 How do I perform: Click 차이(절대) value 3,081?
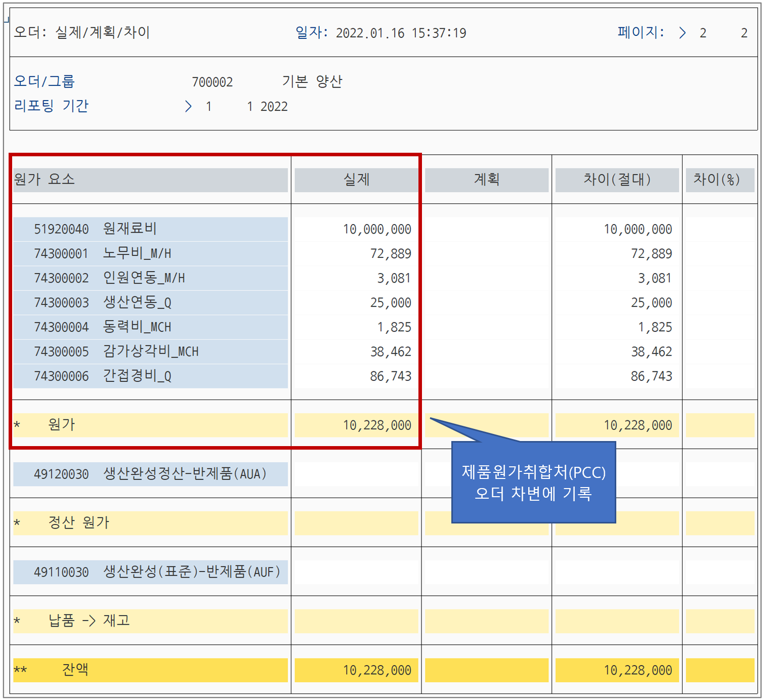pyautogui.click(x=654, y=278)
